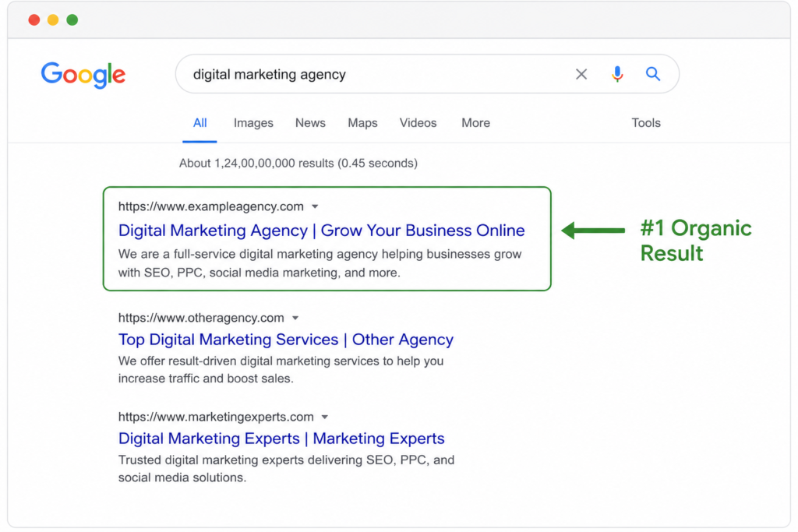
Task: Click the red close window button
Action: 34,19
